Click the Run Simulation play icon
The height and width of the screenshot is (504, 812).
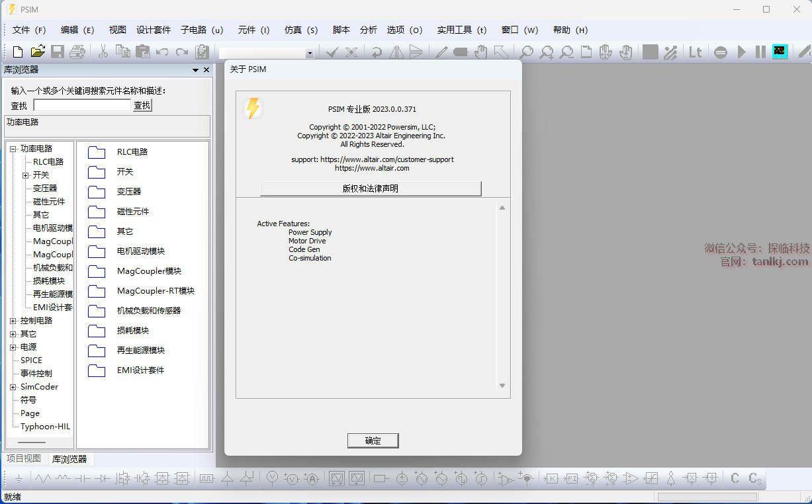point(741,52)
